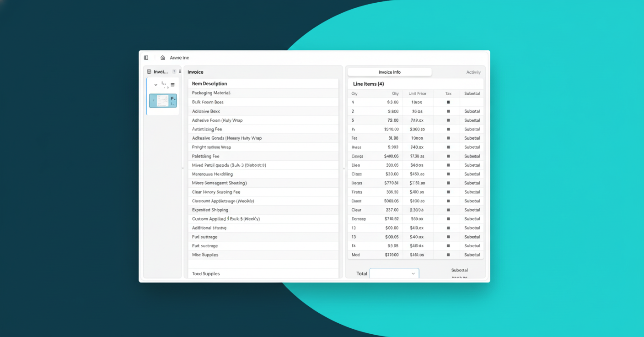Click the Invoice panel title

coord(195,72)
